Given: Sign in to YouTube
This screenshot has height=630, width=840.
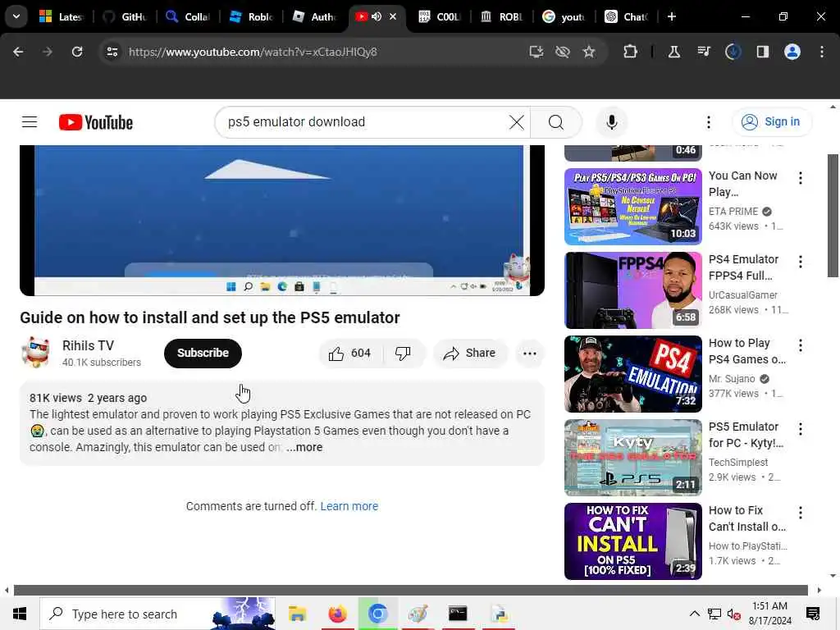Looking at the screenshot, I should 772,122.
